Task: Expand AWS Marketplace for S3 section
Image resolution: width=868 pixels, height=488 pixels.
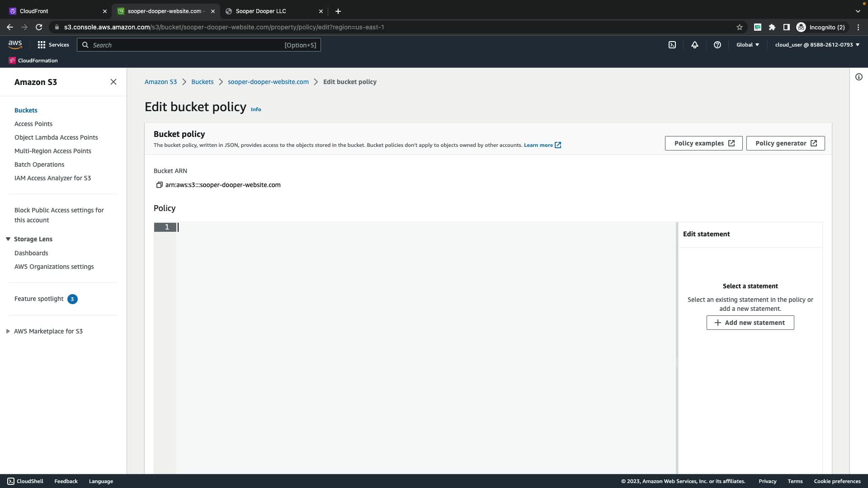Action: click(x=8, y=331)
